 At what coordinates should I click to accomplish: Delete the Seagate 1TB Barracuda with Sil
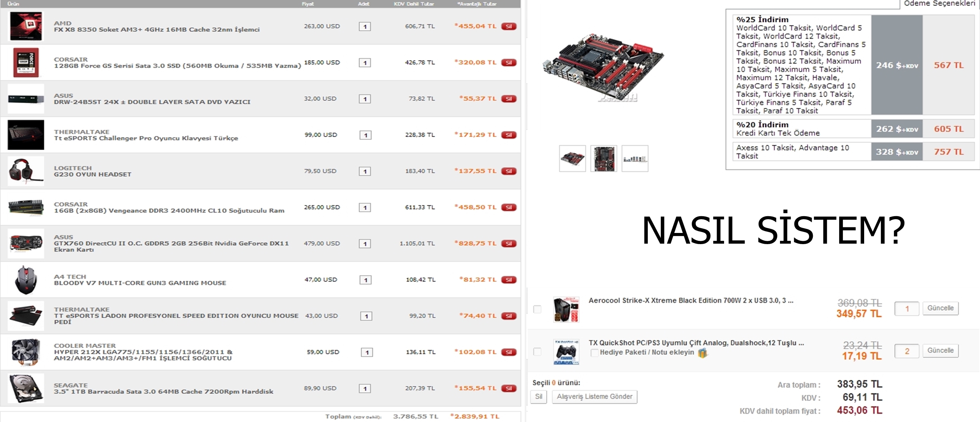coord(509,388)
